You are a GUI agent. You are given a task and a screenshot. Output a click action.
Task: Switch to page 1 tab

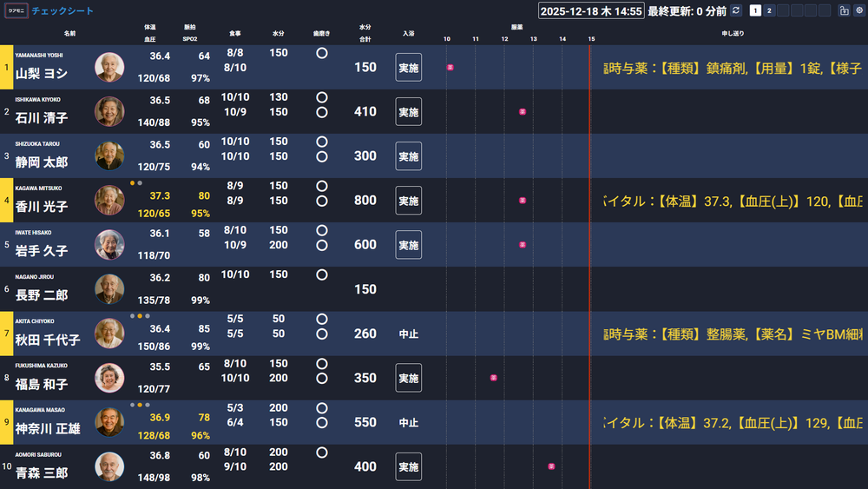[755, 10]
